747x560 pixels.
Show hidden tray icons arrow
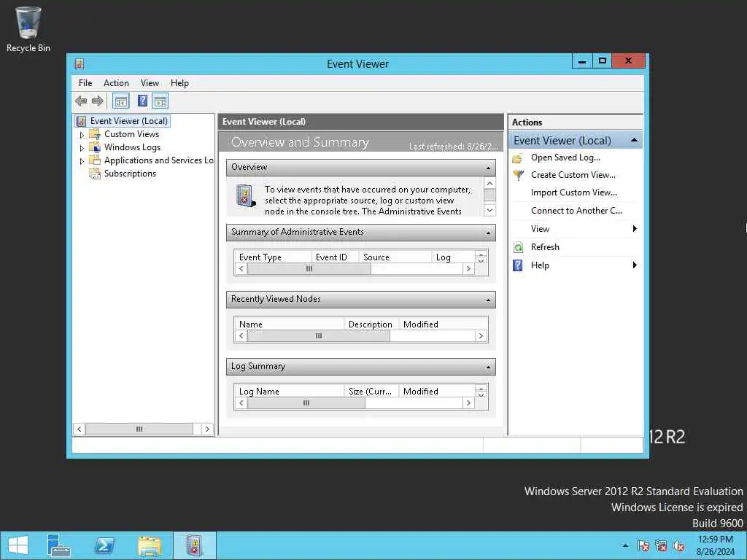click(625, 545)
